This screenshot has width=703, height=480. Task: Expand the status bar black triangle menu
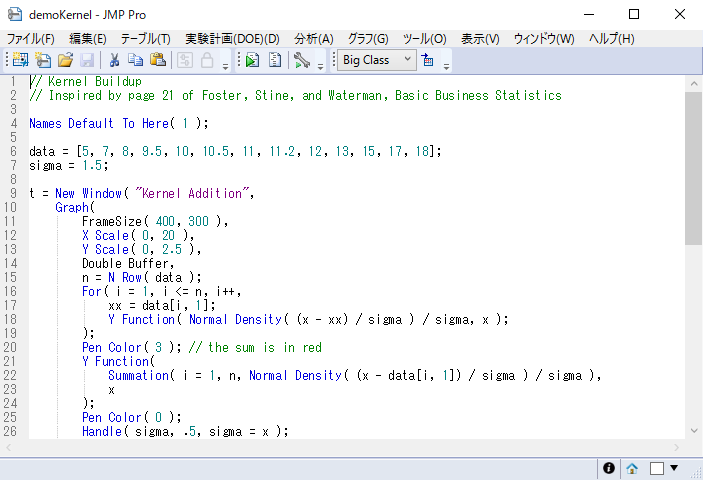674,467
